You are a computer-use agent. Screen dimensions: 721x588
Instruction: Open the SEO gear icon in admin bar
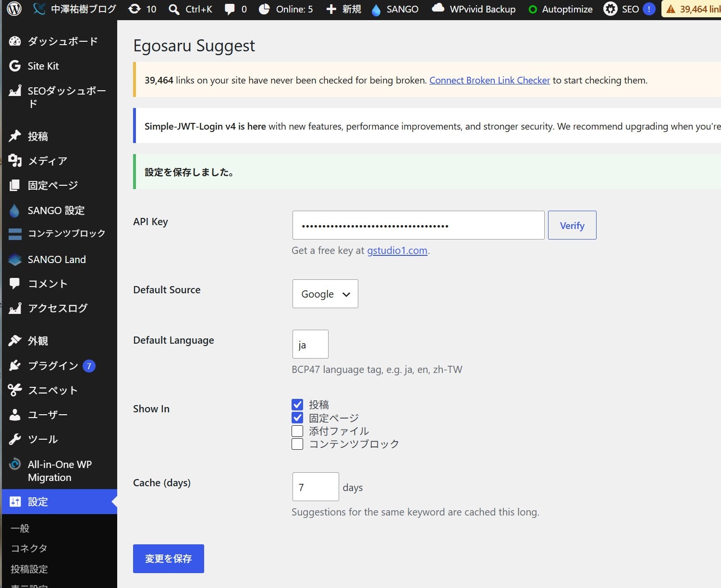tap(611, 9)
